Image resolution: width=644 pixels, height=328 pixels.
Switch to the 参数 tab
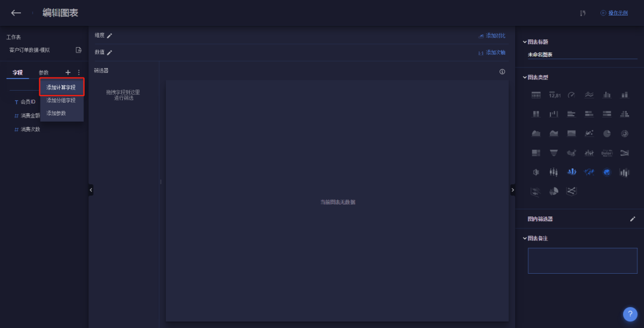(44, 72)
